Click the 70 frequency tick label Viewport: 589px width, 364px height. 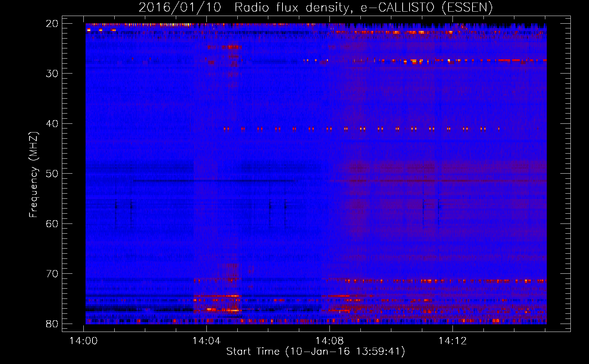pos(52,274)
